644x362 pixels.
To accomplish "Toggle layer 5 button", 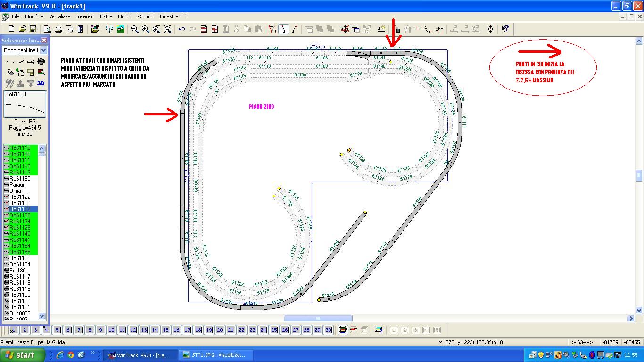I will point(57,330).
